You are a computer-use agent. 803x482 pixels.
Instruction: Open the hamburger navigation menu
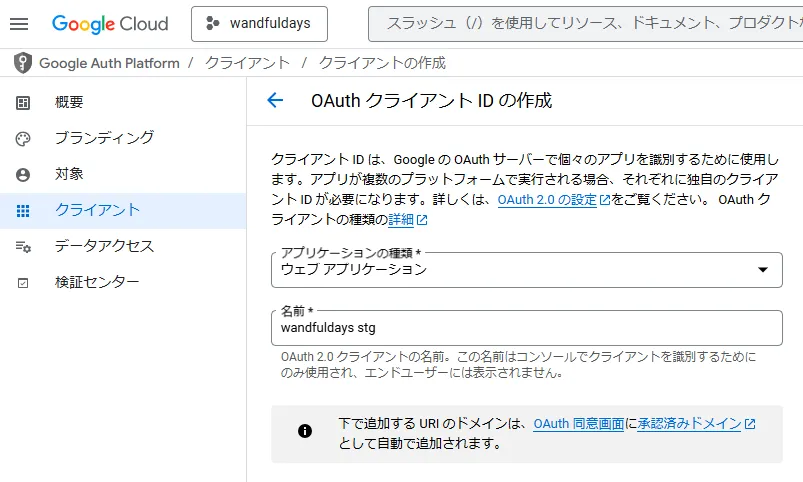pyautogui.click(x=19, y=24)
